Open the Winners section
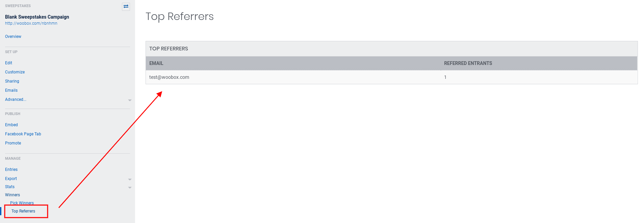Image resolution: width=644 pixels, height=223 pixels. pyautogui.click(x=12, y=195)
